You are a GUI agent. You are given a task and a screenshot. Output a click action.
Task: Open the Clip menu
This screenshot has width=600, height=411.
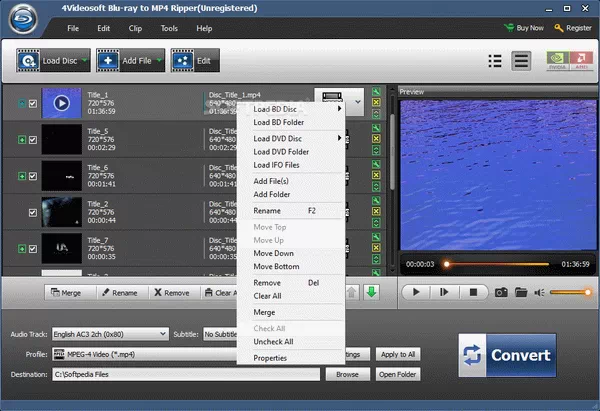(x=135, y=28)
